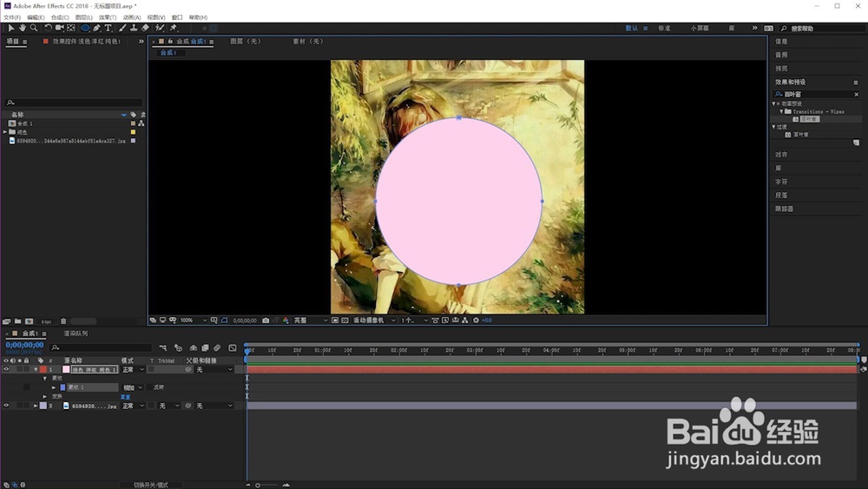
Task: Open mask mode 相加 dropdown
Action: 133,387
